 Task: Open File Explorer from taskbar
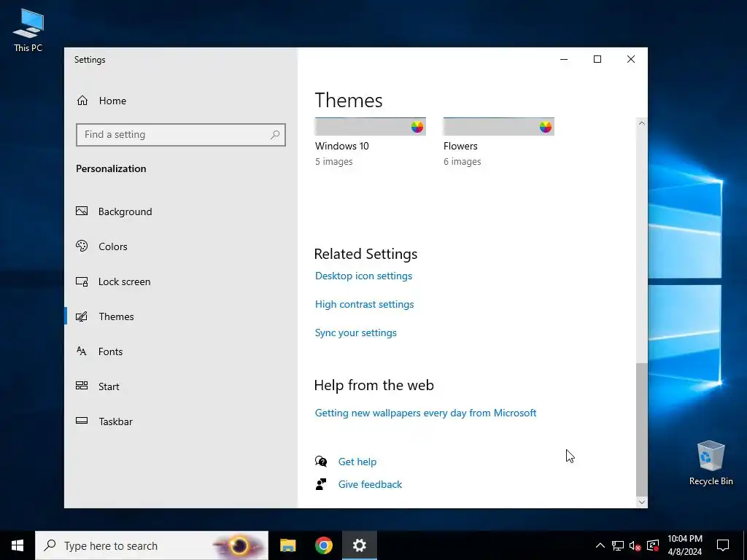(x=287, y=545)
